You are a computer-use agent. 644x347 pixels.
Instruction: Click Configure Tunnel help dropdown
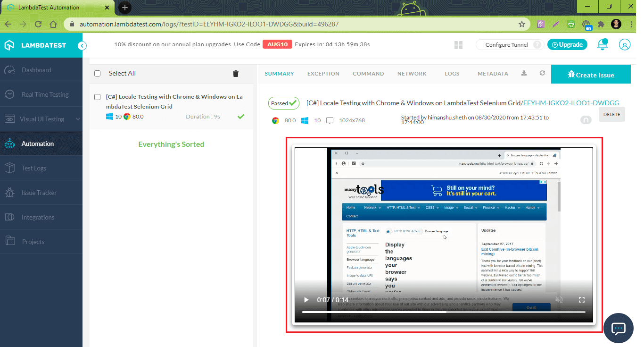coord(537,45)
